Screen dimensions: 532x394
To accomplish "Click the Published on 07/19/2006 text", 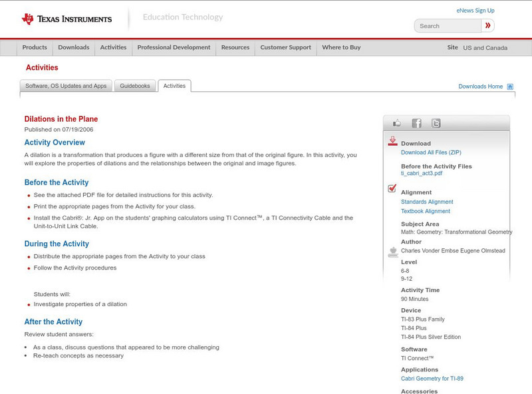I will pyautogui.click(x=59, y=129).
